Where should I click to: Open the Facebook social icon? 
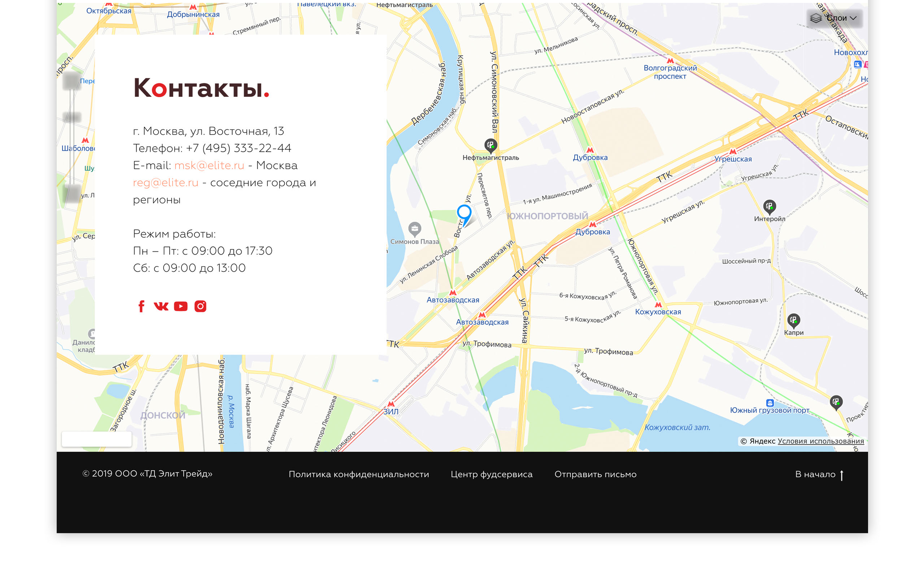click(x=141, y=307)
